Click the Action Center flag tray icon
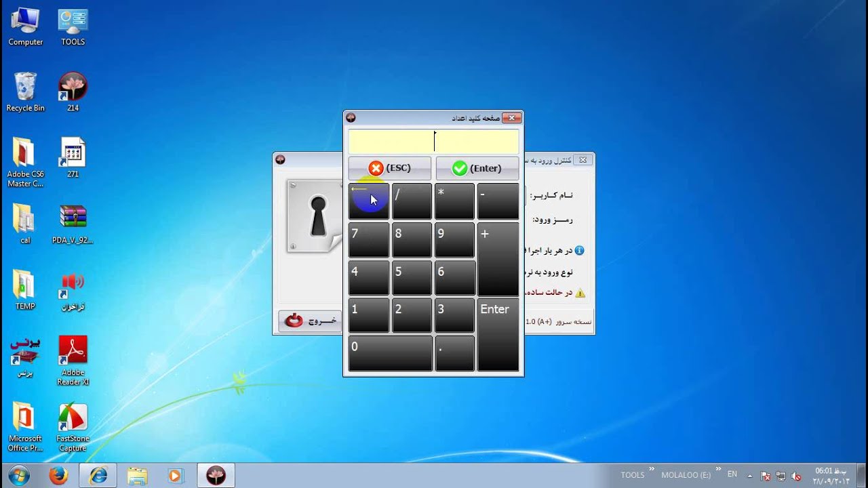 pyautogui.click(x=766, y=476)
